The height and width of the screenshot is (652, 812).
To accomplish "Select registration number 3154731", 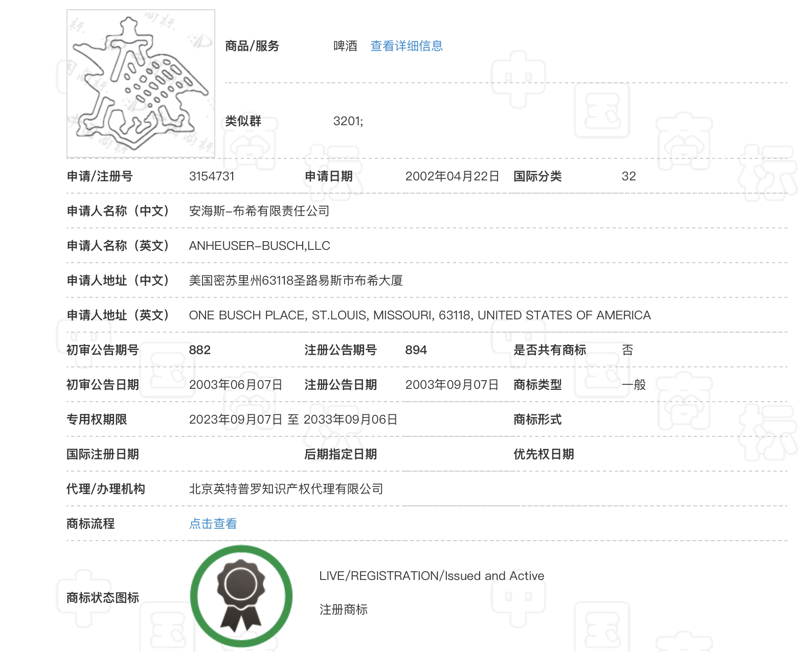I will 212,176.
